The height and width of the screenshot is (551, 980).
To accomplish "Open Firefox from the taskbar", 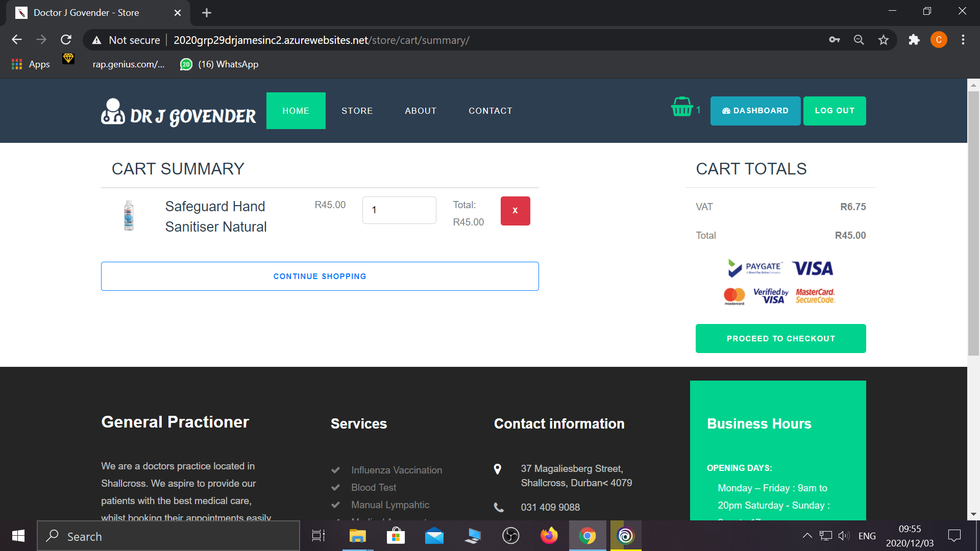I will [549, 536].
